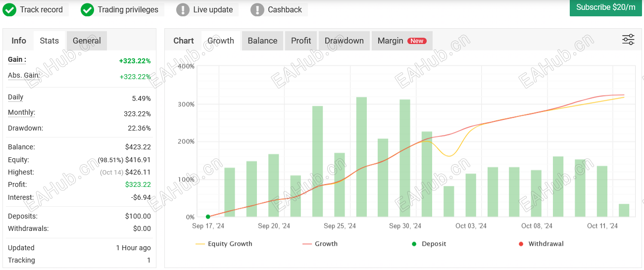Click the underlined Abs. Gain label
644x270 pixels.
click(x=24, y=75)
